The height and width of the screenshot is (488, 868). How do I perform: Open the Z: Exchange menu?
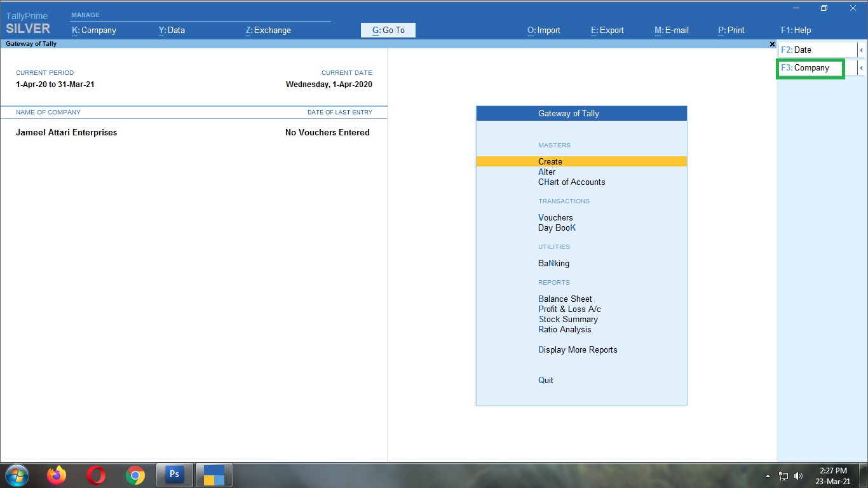tap(268, 30)
